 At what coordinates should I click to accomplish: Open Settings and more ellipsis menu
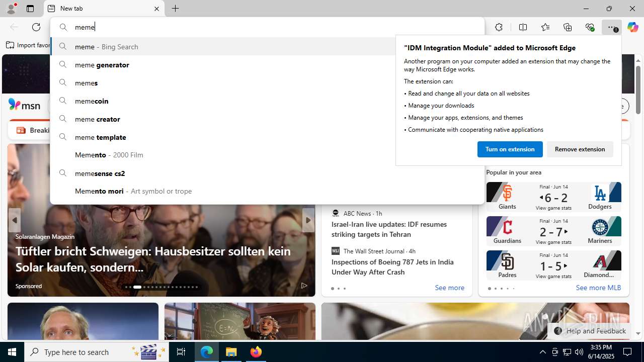click(x=611, y=27)
